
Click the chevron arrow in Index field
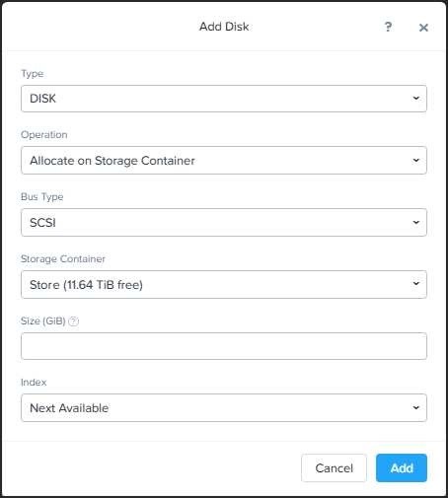[416, 408]
